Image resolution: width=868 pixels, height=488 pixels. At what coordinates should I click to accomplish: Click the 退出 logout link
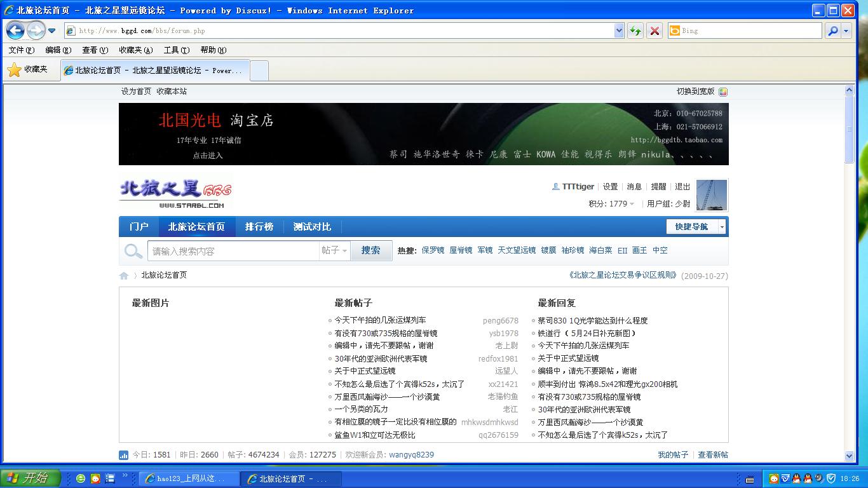click(x=682, y=187)
